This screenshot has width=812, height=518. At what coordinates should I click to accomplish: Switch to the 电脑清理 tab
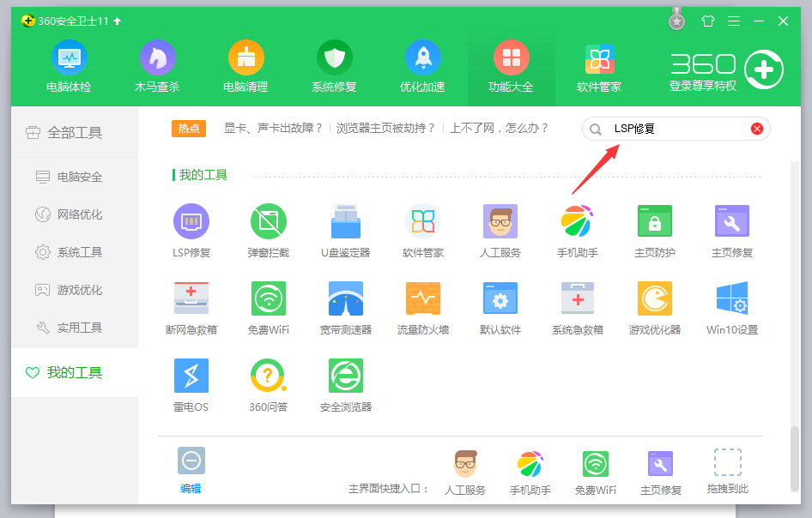[246, 67]
